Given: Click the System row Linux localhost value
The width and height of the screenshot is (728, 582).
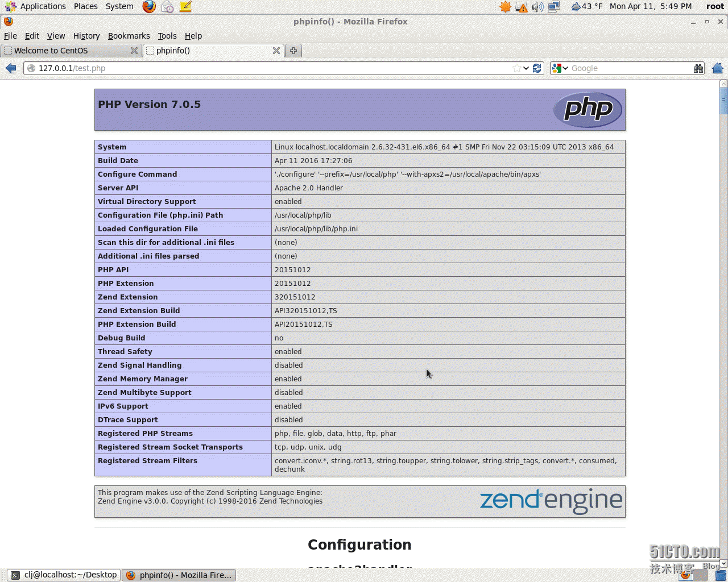Looking at the screenshot, I should coord(444,147).
